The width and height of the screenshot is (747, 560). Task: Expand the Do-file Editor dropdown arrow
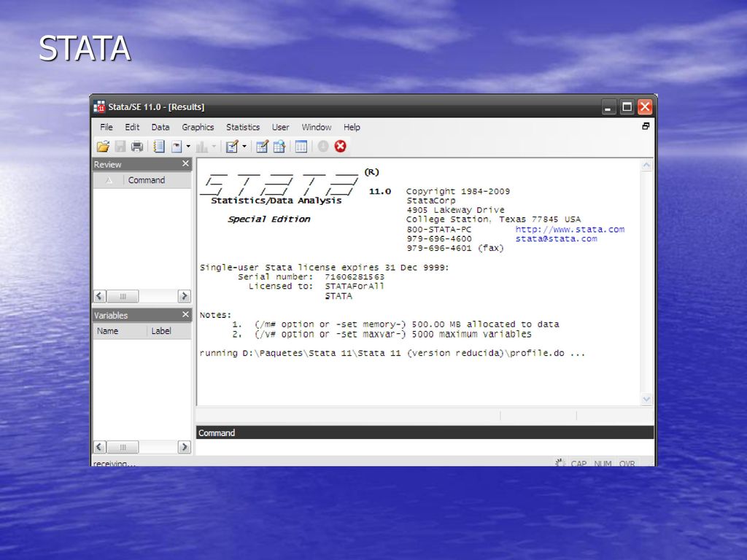[x=244, y=147]
